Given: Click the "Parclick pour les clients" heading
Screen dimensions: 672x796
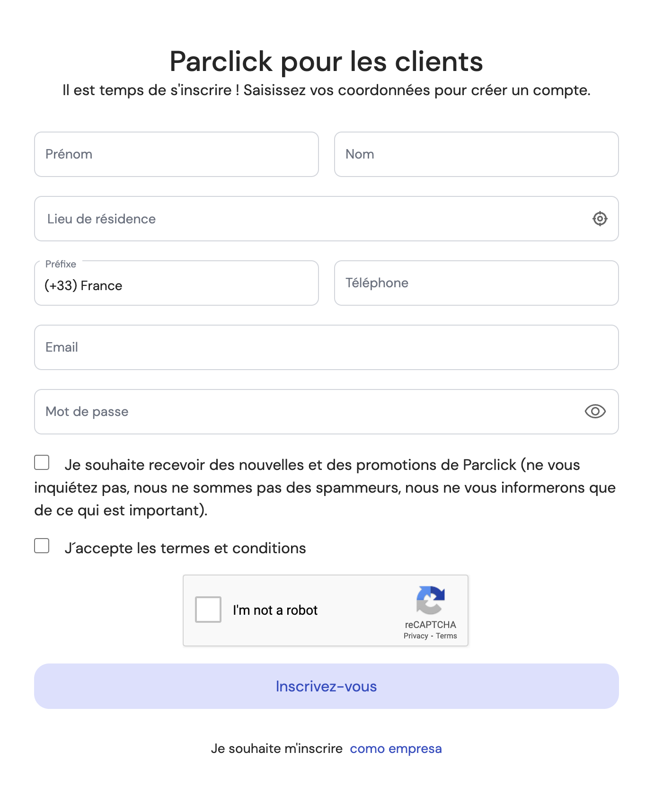Looking at the screenshot, I should (x=326, y=62).
